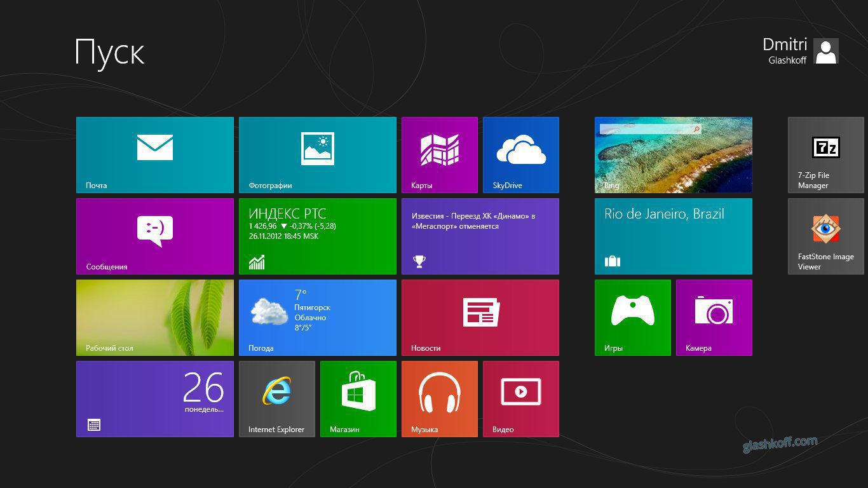Open the Рабочий стол desktop tile

coord(155,318)
